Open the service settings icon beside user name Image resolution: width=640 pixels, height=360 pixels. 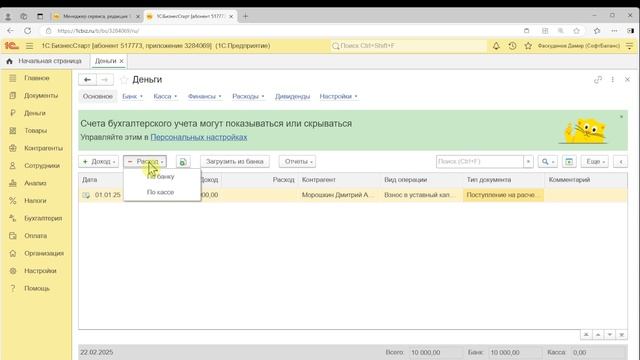(x=630, y=46)
